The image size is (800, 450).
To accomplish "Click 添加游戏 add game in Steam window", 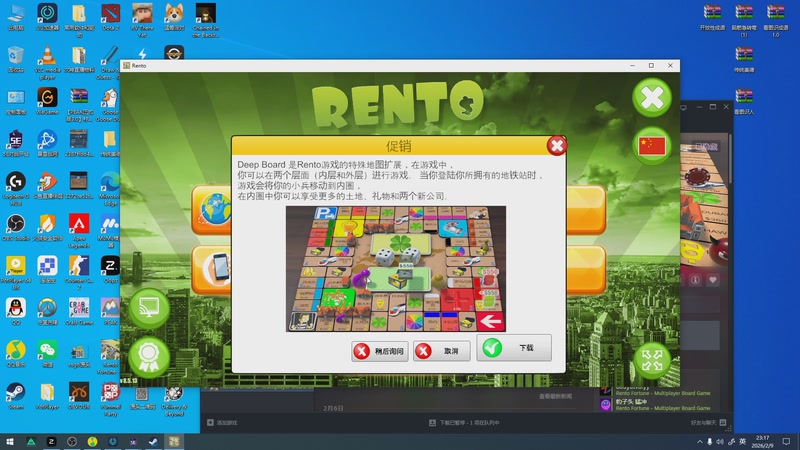I will point(222,422).
